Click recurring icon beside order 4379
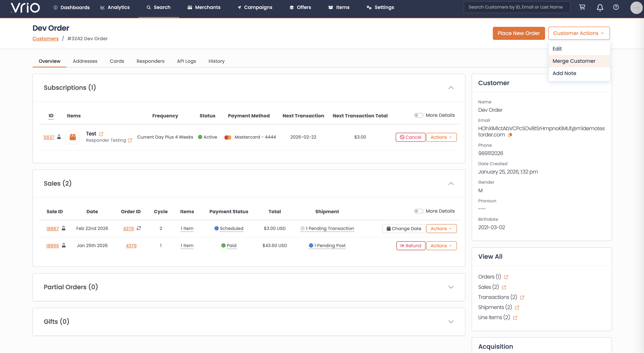Screen dimensions: 644x353 click(x=139, y=228)
